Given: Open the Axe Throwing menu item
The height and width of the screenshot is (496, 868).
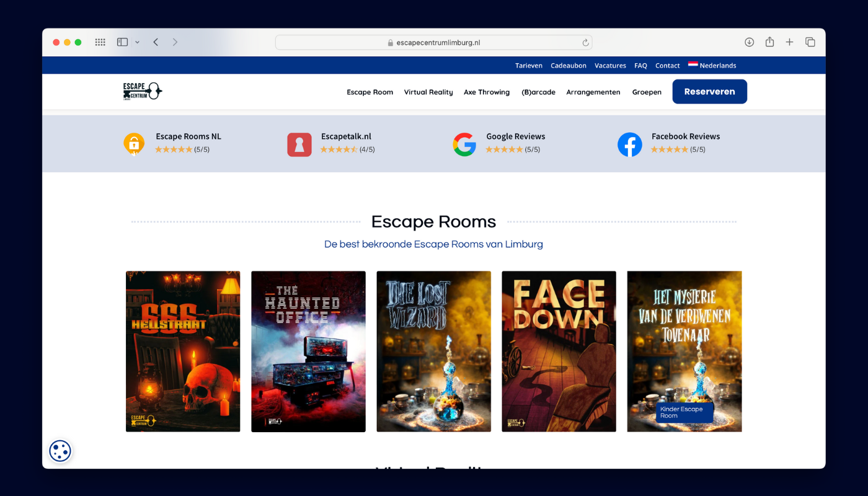Looking at the screenshot, I should [486, 92].
